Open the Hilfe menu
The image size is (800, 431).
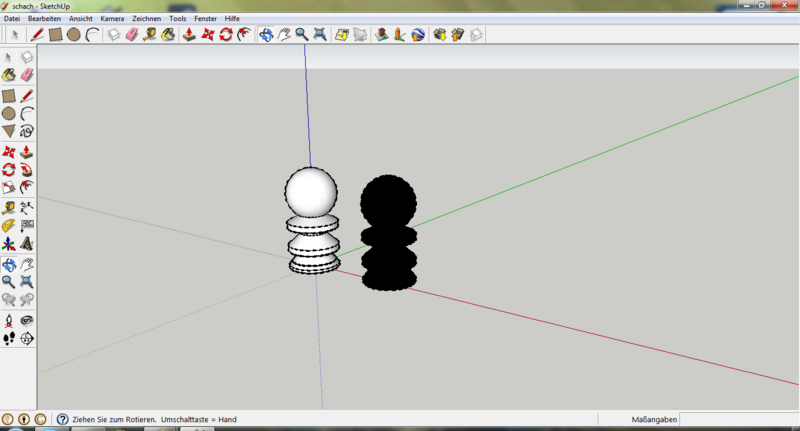(232, 19)
